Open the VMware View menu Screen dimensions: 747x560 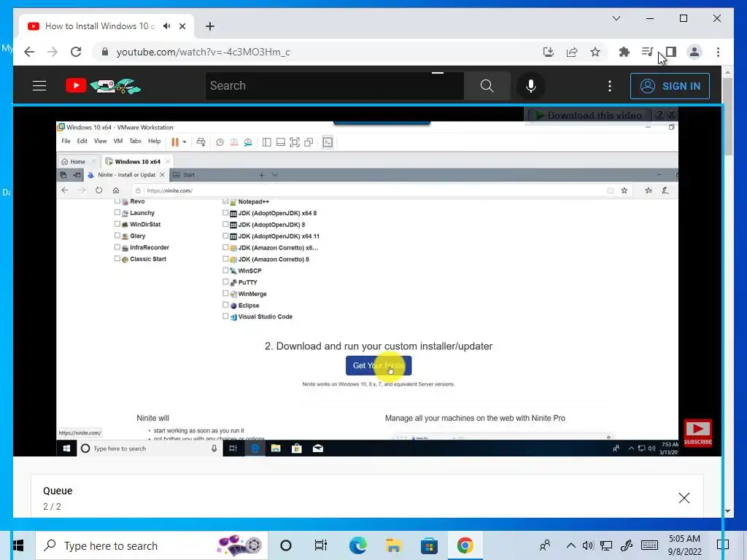click(x=100, y=141)
